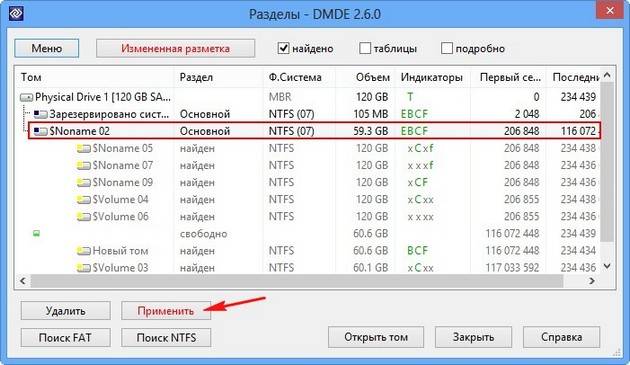Click the horizontal scrollbar right arrow
630x365 pixels.
(x=592, y=281)
